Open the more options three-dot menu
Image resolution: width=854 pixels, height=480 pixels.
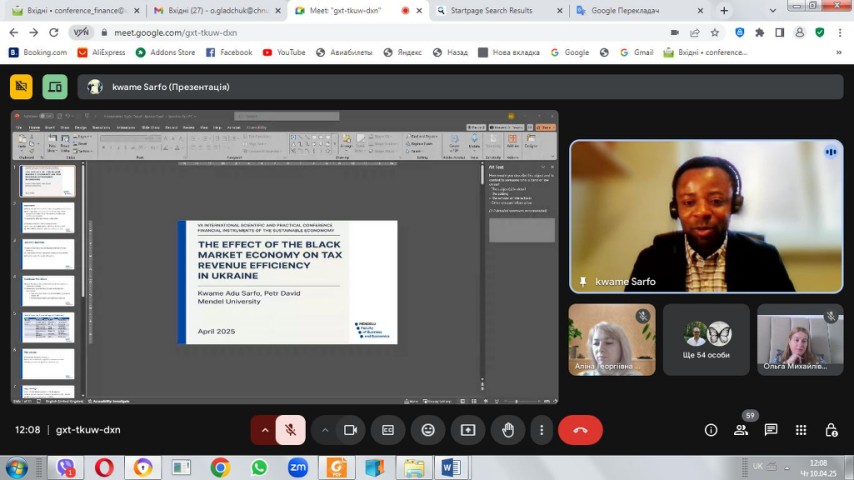(x=541, y=430)
